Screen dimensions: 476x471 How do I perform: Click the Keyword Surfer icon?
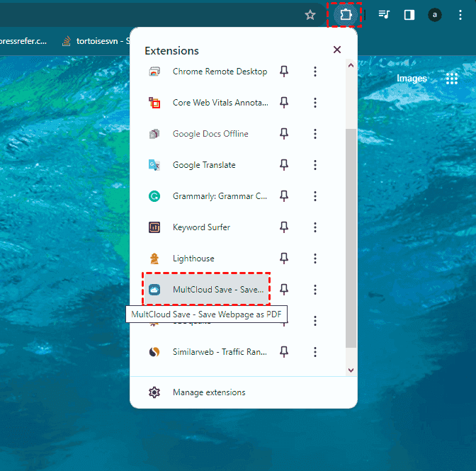(154, 227)
